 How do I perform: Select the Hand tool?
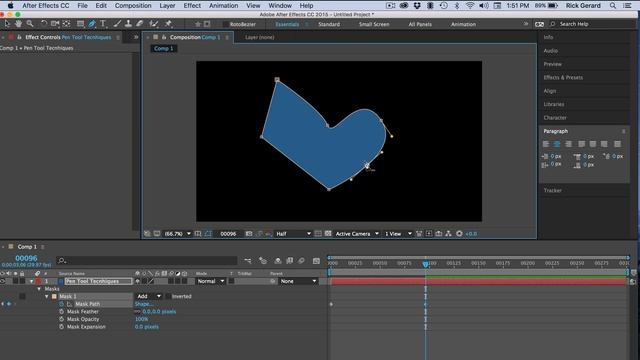(x=18, y=24)
